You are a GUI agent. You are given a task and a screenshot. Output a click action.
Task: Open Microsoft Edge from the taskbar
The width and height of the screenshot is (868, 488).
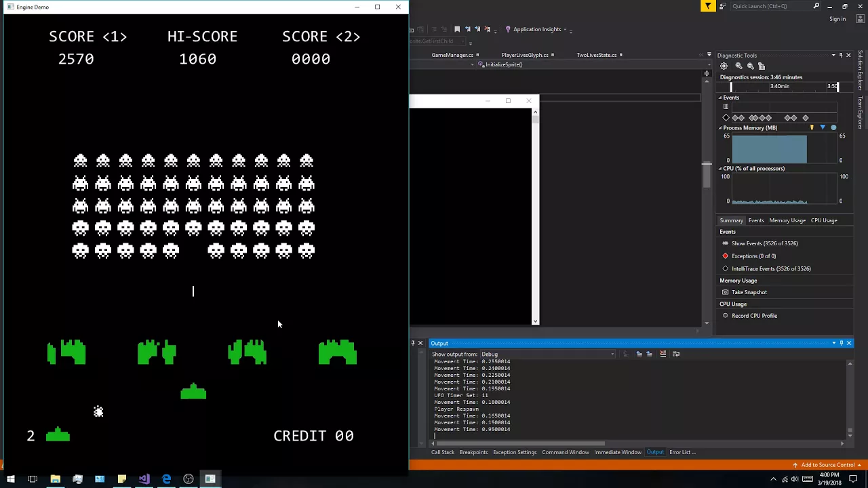166,479
